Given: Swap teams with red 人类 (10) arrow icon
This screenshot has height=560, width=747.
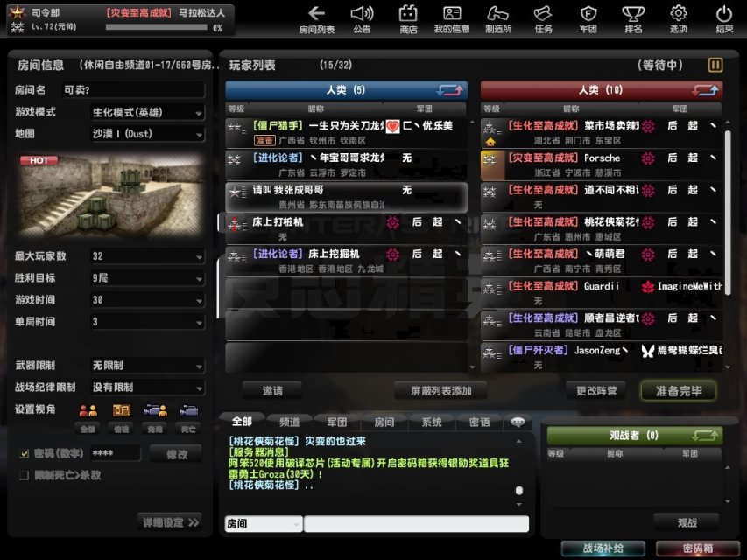Looking at the screenshot, I should coord(706,90).
